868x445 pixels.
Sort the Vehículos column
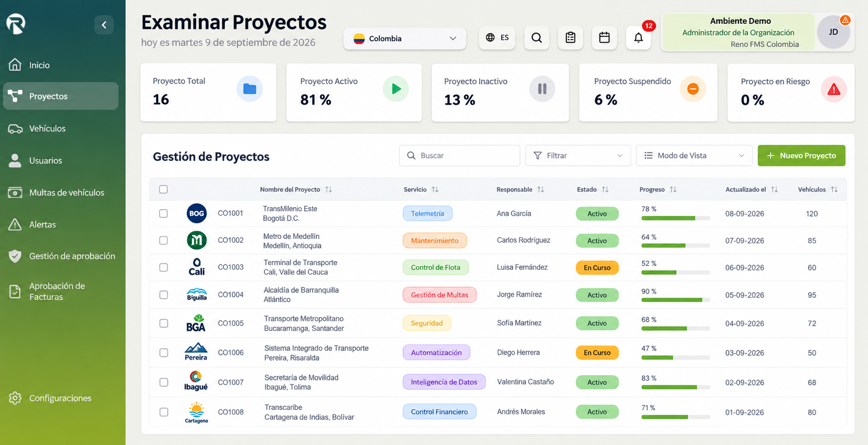(x=834, y=189)
